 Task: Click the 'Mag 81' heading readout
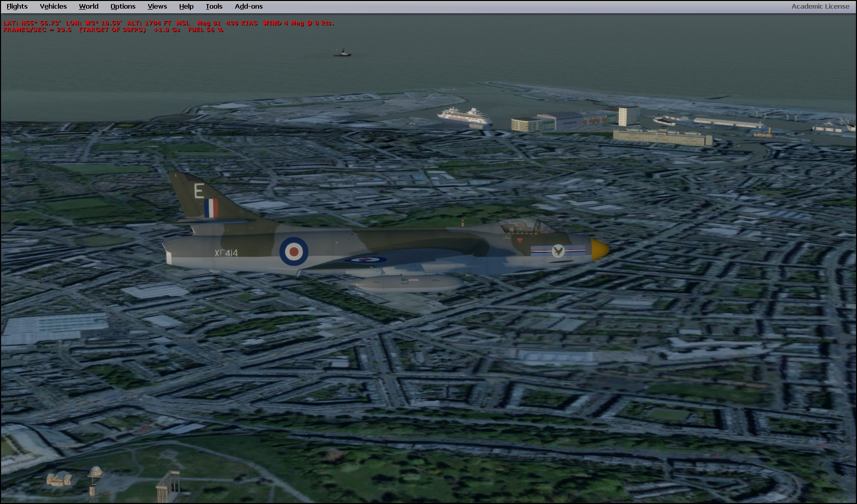coord(209,23)
